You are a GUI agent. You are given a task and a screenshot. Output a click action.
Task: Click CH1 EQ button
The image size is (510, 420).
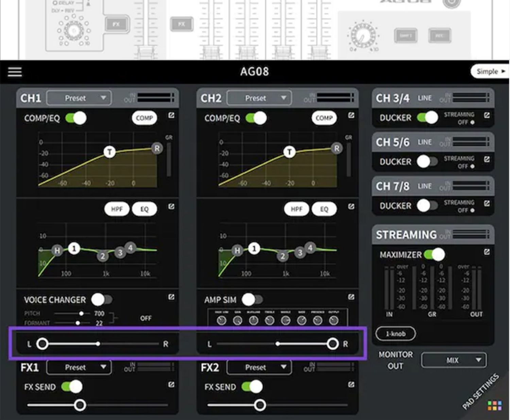[x=144, y=209]
